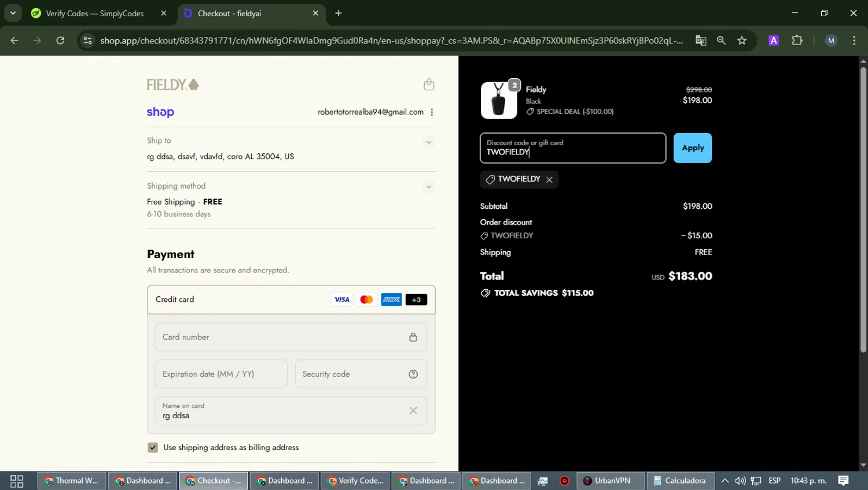Click the page vertical scrollbar

point(863,209)
